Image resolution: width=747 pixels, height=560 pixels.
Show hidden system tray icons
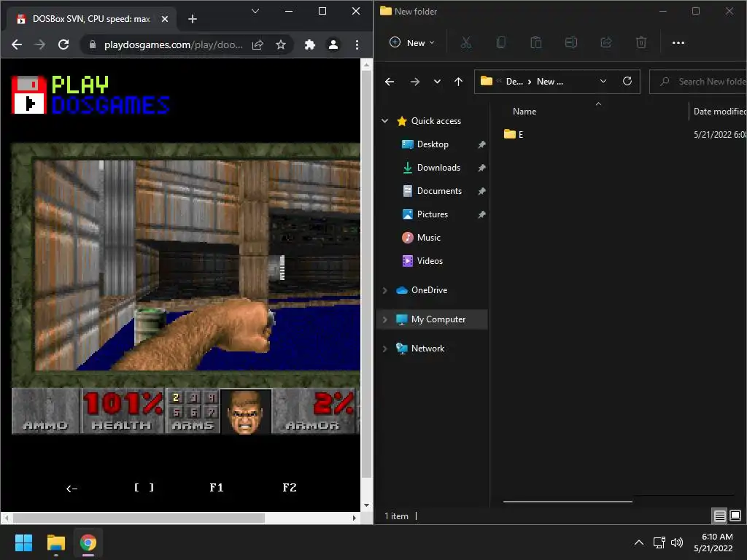click(639, 542)
